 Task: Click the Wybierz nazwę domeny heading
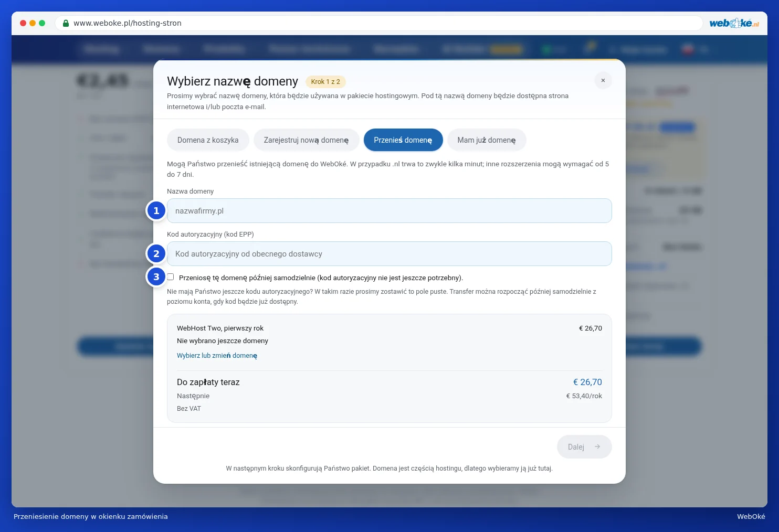pyautogui.click(x=233, y=81)
